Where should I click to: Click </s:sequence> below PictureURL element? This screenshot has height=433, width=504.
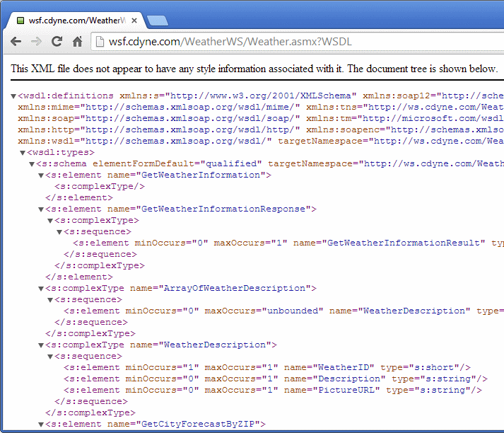pyautogui.click(x=91, y=402)
